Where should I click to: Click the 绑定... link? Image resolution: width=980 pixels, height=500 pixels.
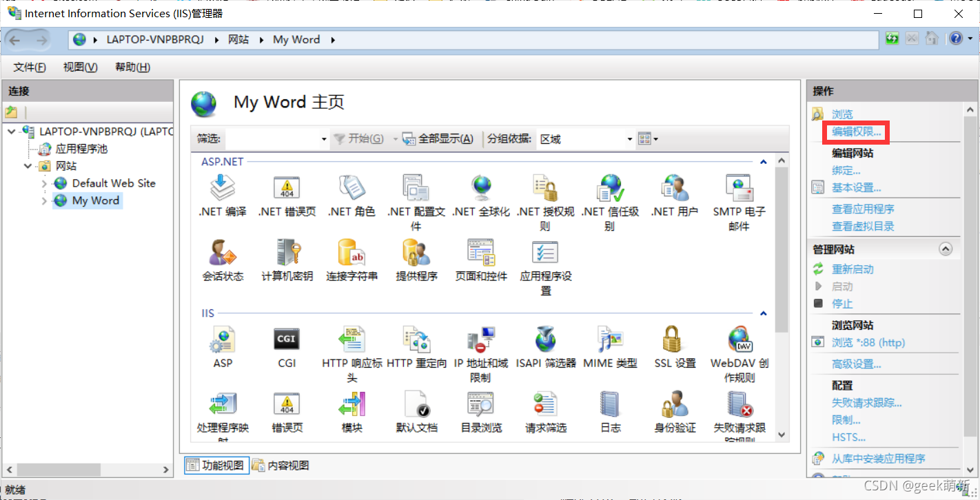(846, 170)
